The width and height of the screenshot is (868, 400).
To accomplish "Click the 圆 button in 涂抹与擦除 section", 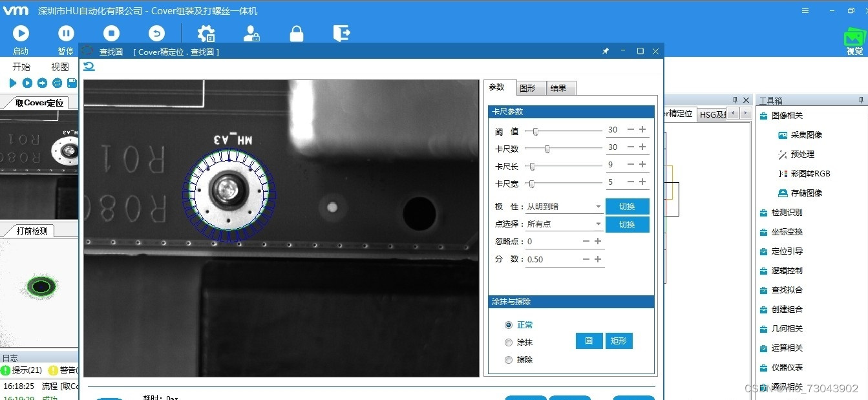I will click(x=589, y=341).
